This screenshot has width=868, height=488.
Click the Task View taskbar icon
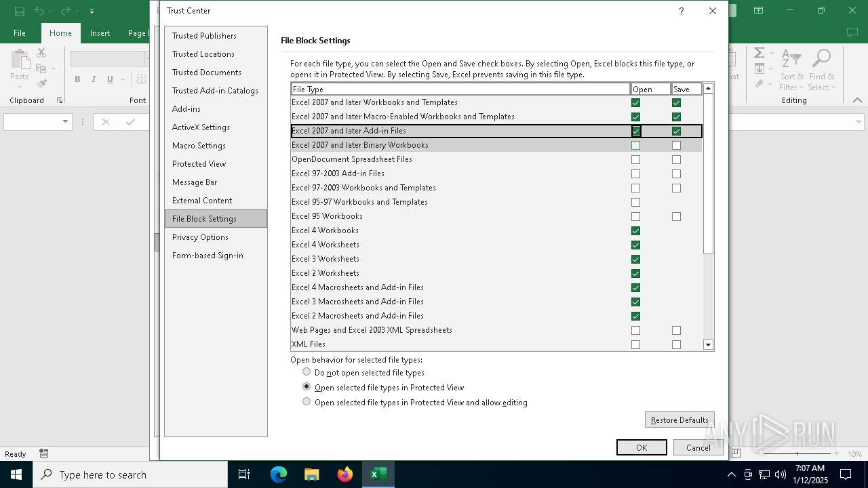point(244,474)
